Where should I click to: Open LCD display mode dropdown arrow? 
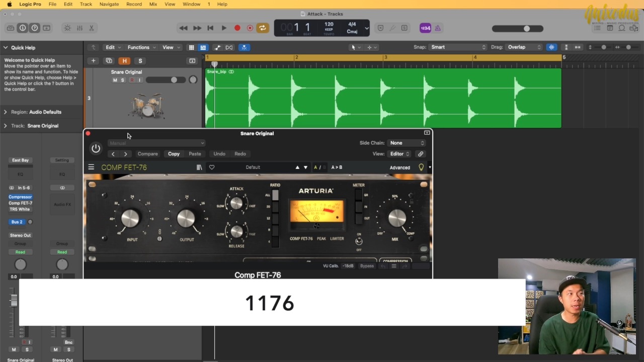pyautogui.click(x=367, y=29)
